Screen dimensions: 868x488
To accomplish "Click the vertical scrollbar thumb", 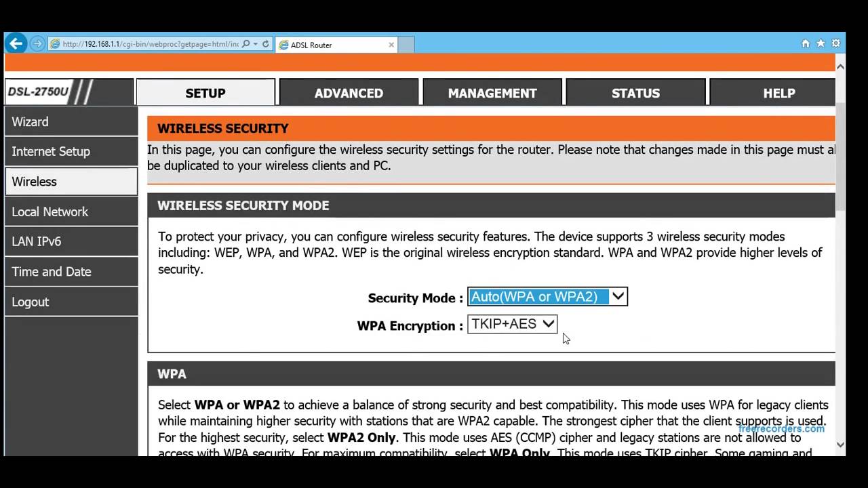I will pos(840,156).
